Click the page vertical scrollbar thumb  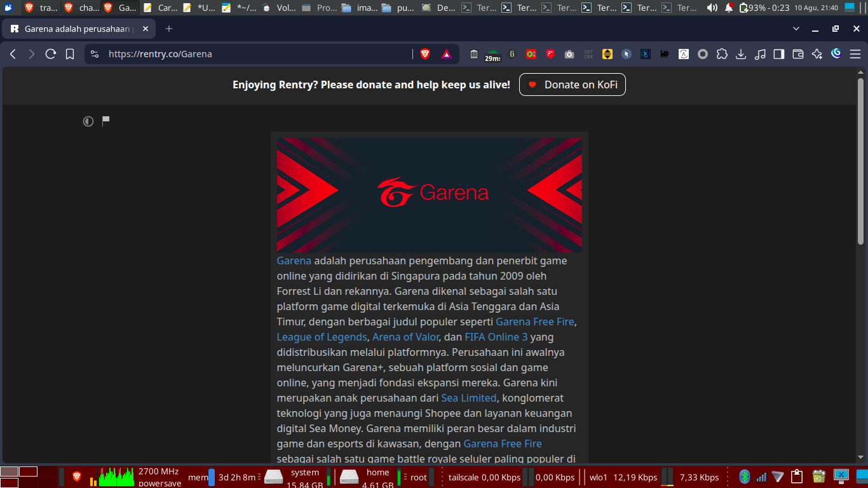(x=861, y=161)
